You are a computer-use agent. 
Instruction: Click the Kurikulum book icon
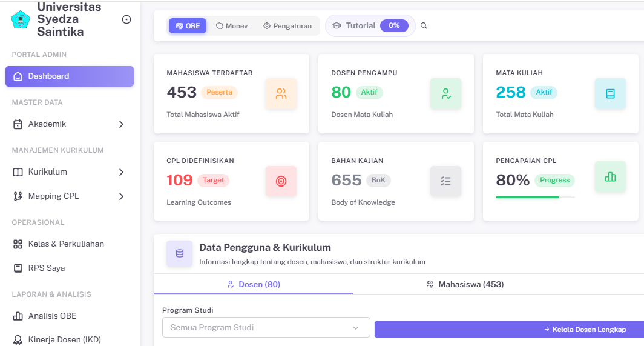point(18,172)
